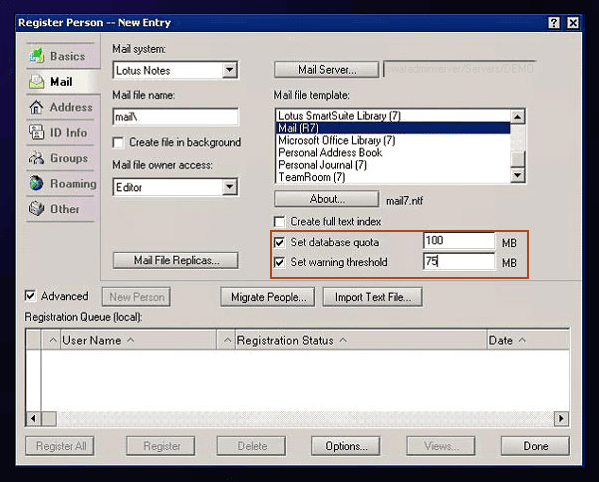Click the ID Info icon
The height and width of the screenshot is (482, 599).
37,132
